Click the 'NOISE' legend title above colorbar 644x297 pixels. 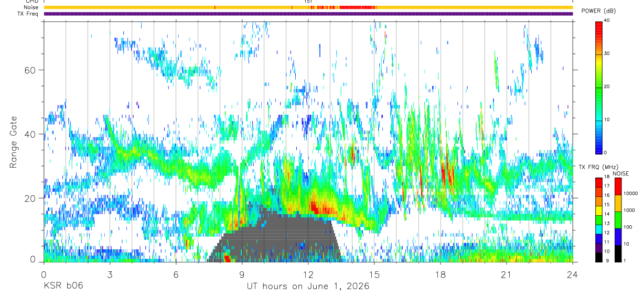click(x=621, y=173)
